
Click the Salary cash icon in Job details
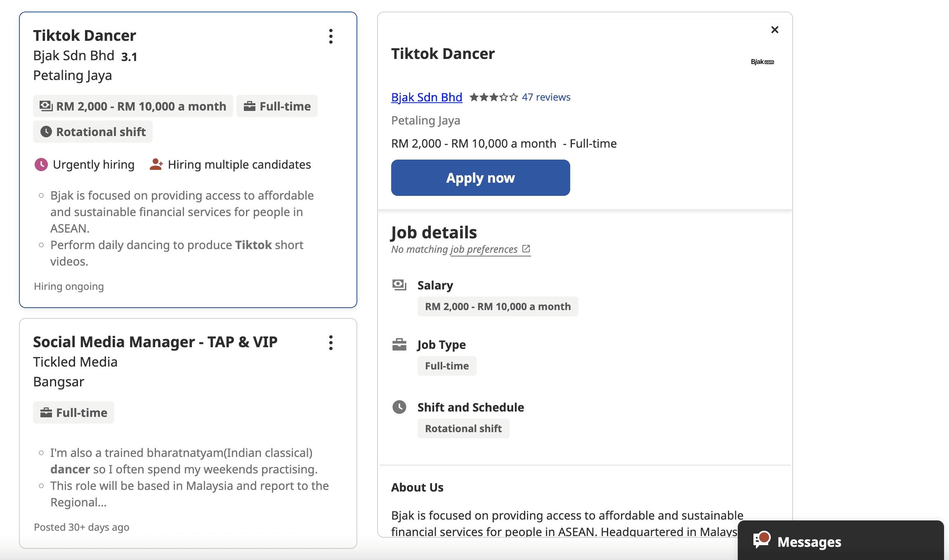(399, 285)
